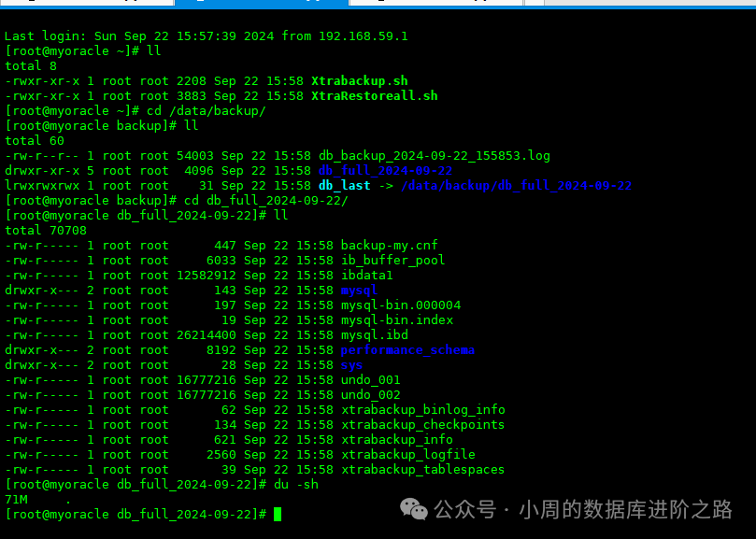Click the 2560 size of xtrabackup_logfile
Viewport: 756px width, 539px height.
tap(221, 455)
